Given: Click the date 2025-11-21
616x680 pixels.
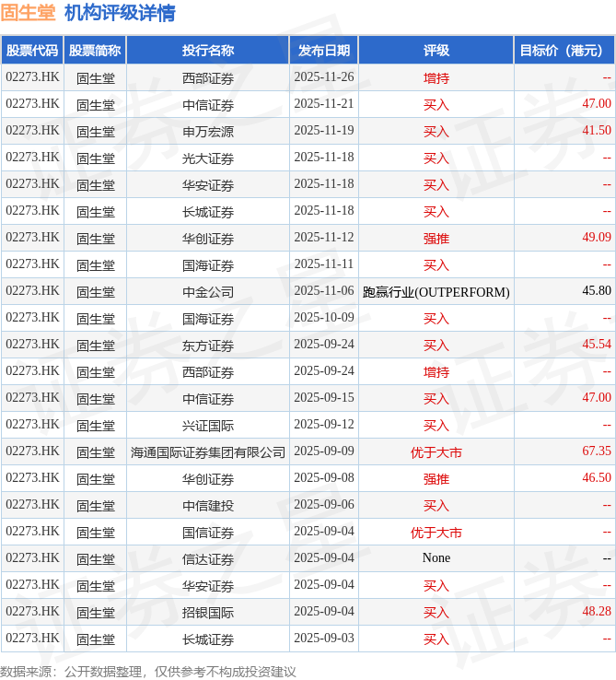Looking at the screenshot, I should [324, 103].
